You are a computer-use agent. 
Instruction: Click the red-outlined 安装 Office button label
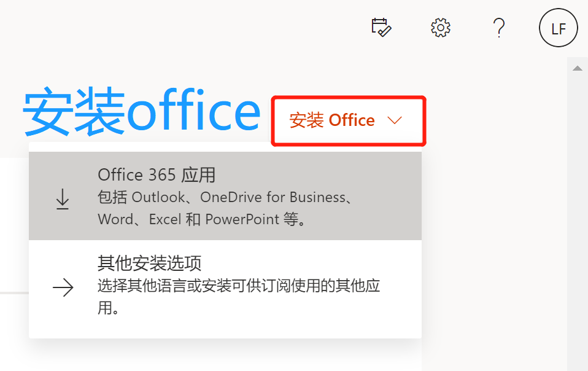332,120
